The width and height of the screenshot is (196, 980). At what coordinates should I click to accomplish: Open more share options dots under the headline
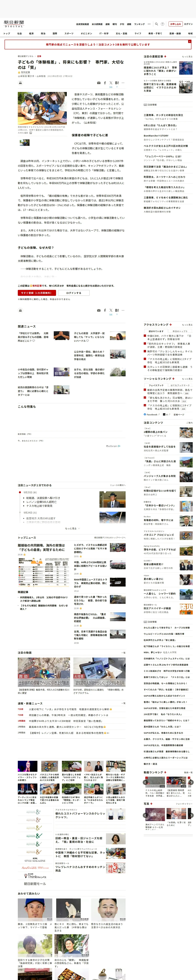(123, 83)
